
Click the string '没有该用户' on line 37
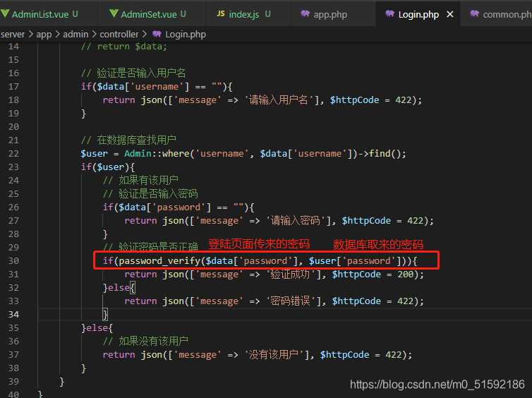274,354
